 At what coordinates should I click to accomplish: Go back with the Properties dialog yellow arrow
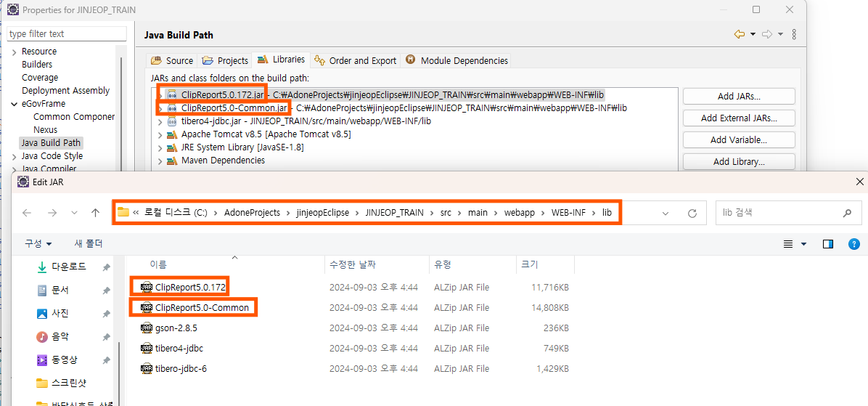tap(739, 34)
